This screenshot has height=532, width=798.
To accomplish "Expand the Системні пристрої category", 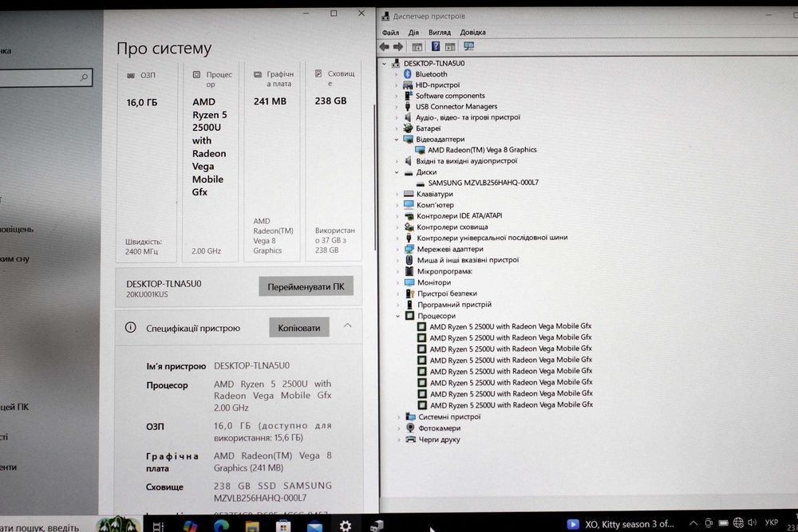I will coord(398,417).
